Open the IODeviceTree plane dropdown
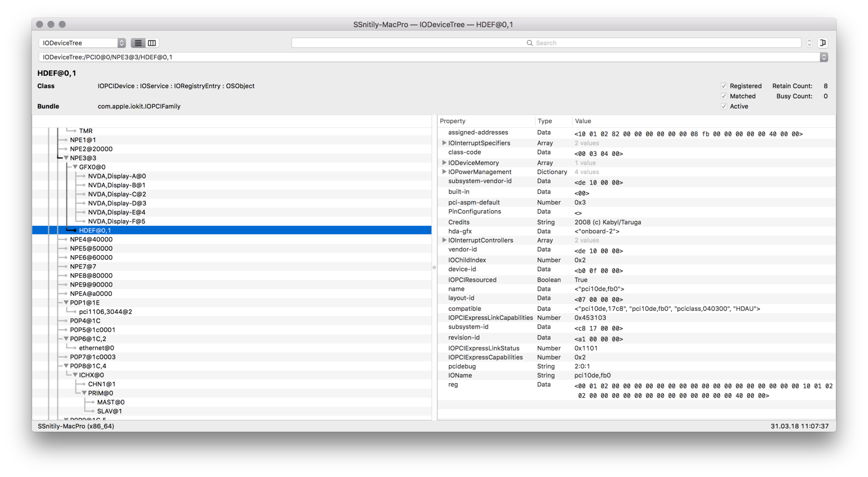This screenshot has height=477, width=868. (x=82, y=43)
